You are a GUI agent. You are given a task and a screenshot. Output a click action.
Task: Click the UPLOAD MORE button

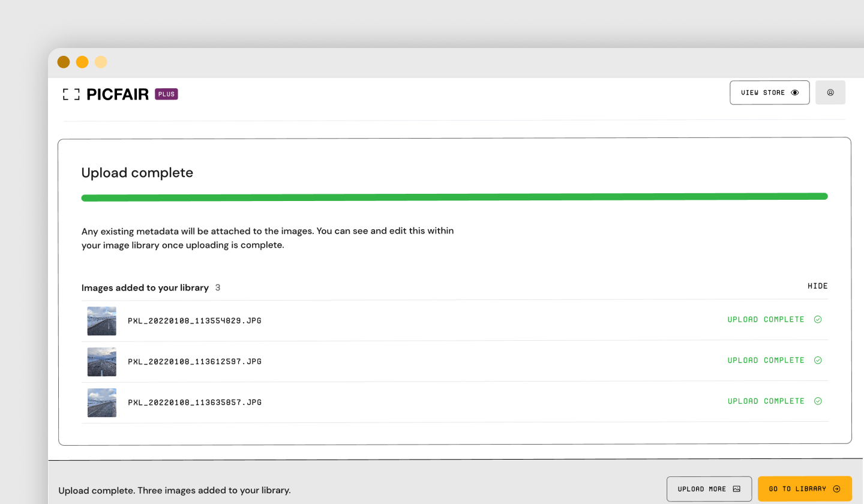(x=709, y=489)
